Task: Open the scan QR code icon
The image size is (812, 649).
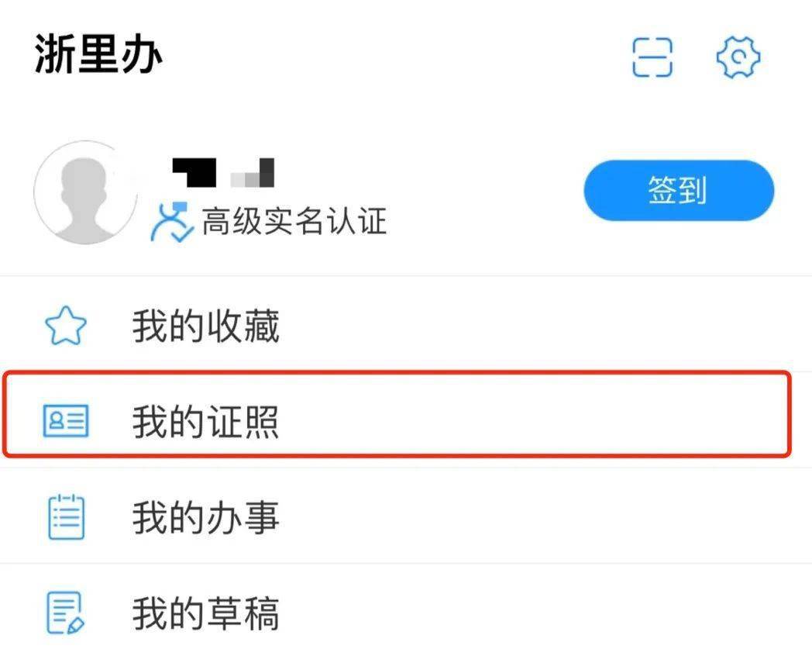Action: coord(653,57)
